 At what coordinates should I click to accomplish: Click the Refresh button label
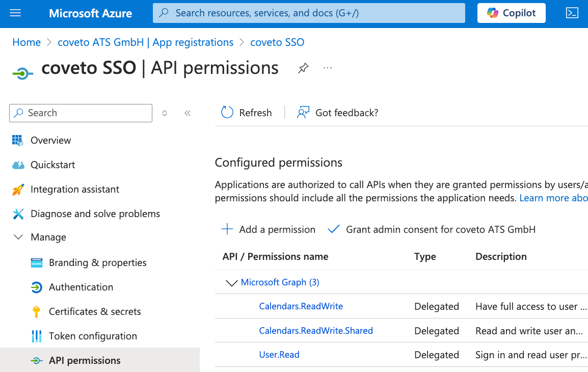(x=255, y=113)
